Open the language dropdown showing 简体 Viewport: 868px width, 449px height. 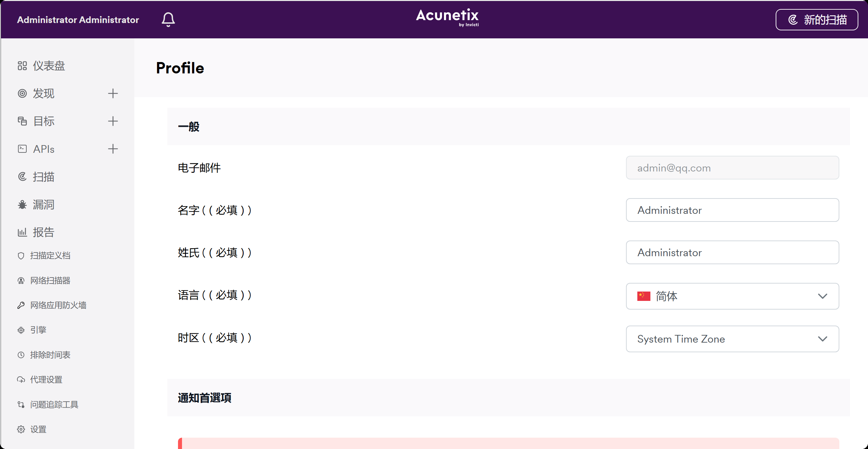click(732, 296)
